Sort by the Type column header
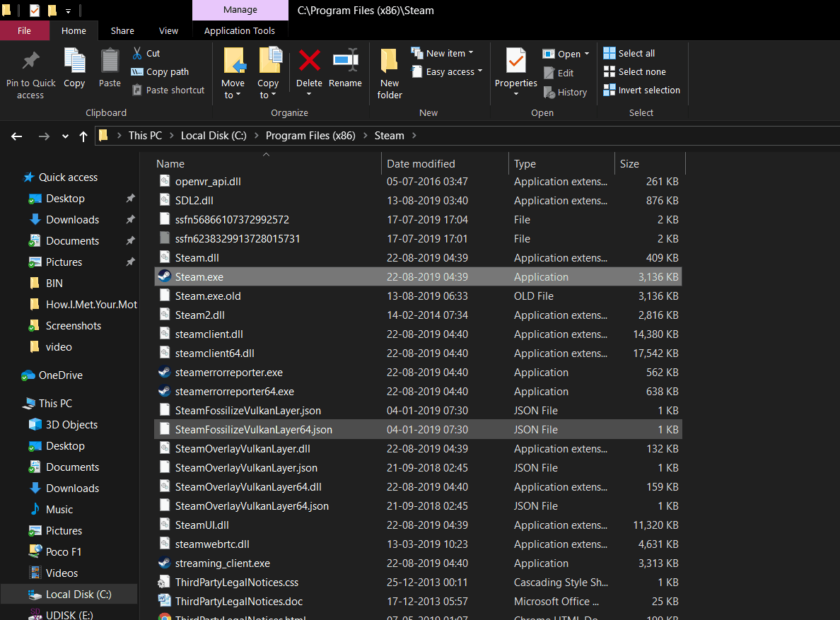The height and width of the screenshot is (620, 840). point(525,164)
